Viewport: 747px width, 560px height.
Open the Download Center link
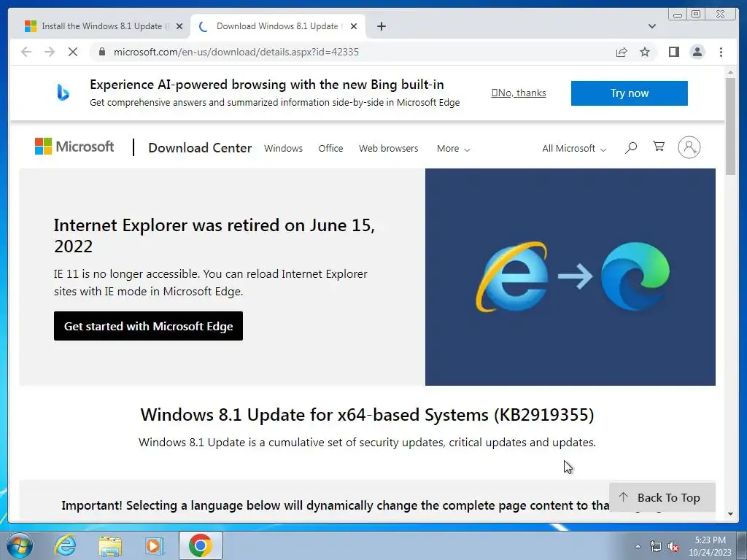(200, 147)
